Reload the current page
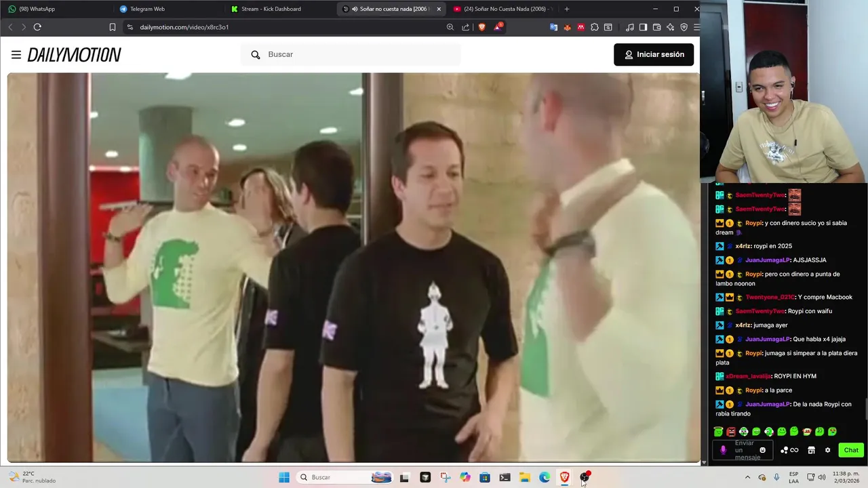The height and width of the screenshot is (488, 868). coord(37,27)
